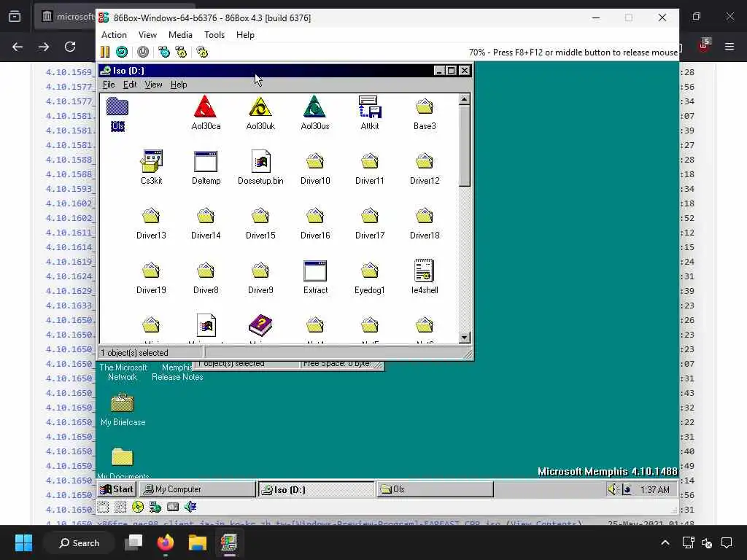The image size is (747, 560).
Task: Open the File menu in Iso (D:) window
Action: (109, 85)
